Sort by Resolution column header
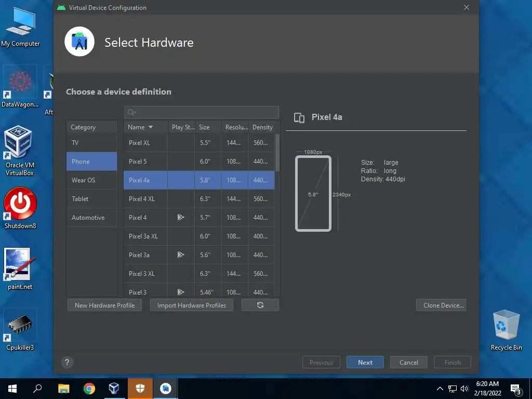The width and height of the screenshot is (532, 399). pyautogui.click(x=235, y=127)
